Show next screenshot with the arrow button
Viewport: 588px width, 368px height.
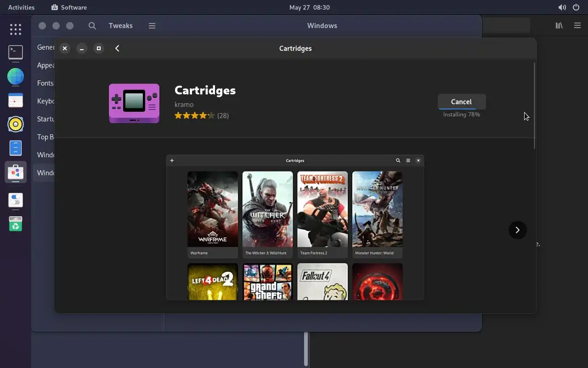point(517,230)
